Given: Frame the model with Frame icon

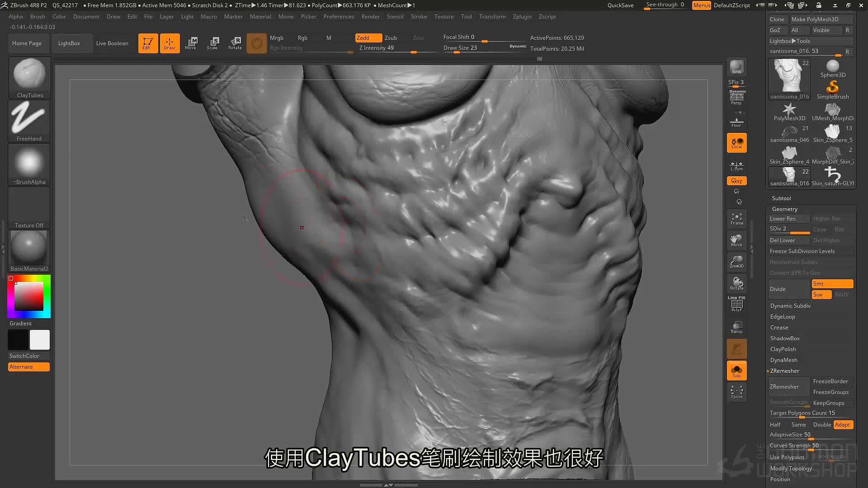Looking at the screenshot, I should coord(736,219).
